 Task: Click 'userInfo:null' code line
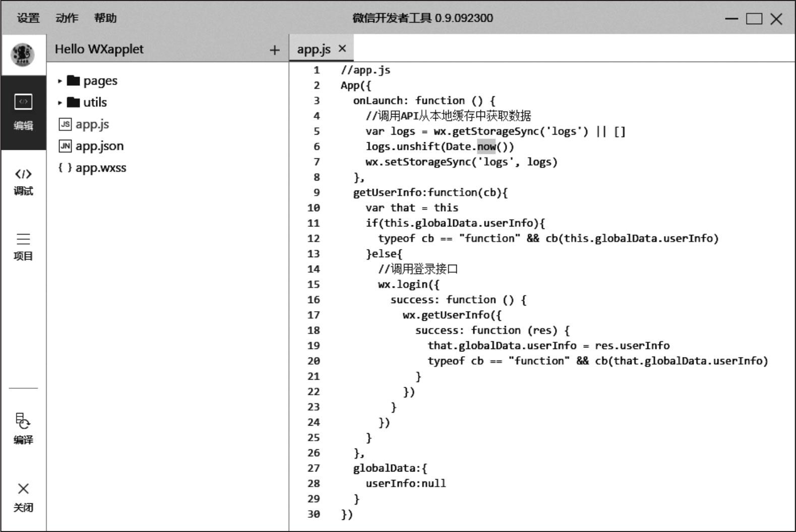pos(406,484)
